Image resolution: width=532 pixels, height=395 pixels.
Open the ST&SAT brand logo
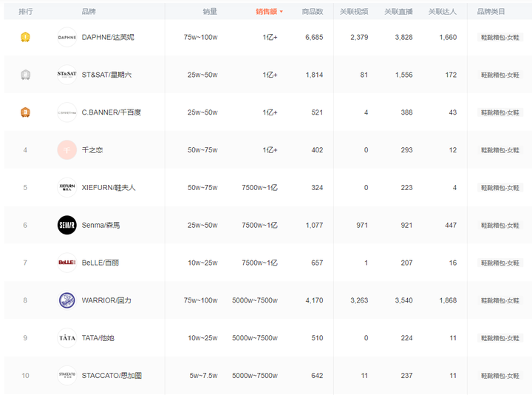pos(66,75)
